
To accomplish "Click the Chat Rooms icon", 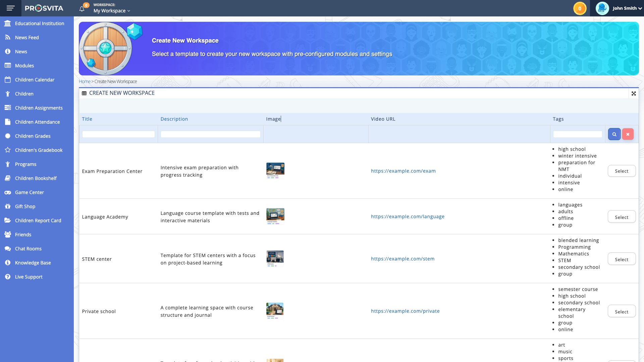I will point(8,248).
